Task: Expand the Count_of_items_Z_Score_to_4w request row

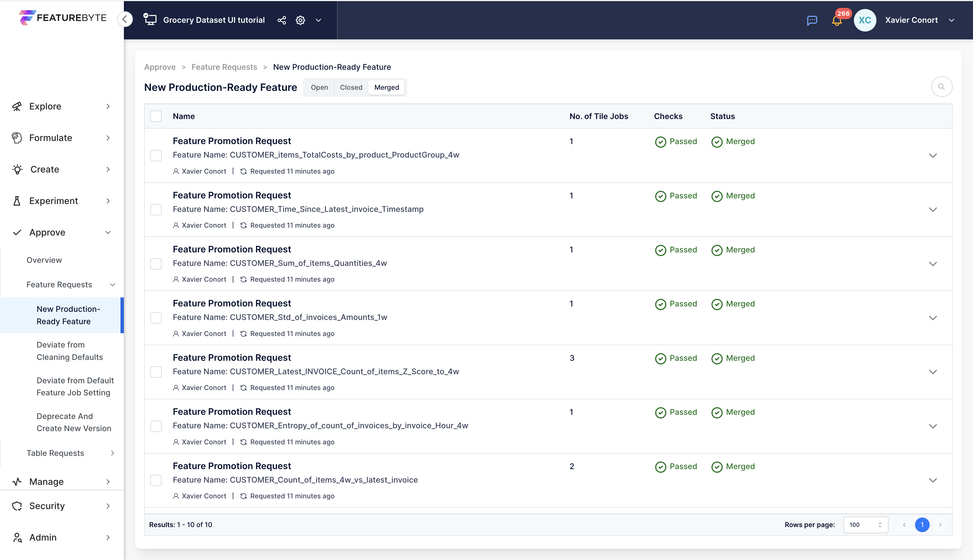Action: [x=933, y=372]
